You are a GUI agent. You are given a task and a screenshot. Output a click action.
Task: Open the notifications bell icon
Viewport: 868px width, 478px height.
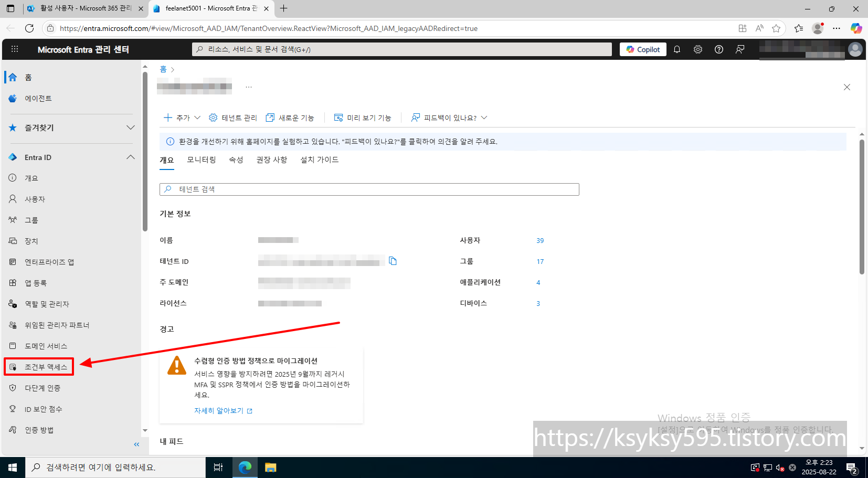[x=677, y=49]
